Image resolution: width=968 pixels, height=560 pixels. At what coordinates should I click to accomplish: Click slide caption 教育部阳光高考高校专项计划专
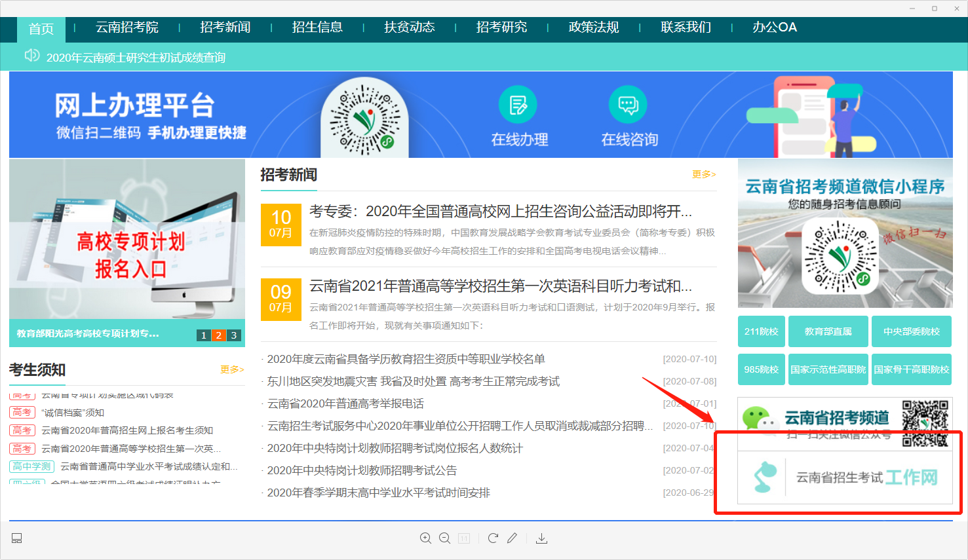tap(88, 333)
